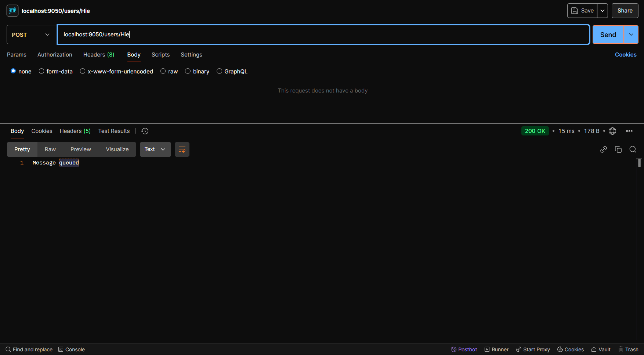Open the Text format dropdown

(x=155, y=149)
